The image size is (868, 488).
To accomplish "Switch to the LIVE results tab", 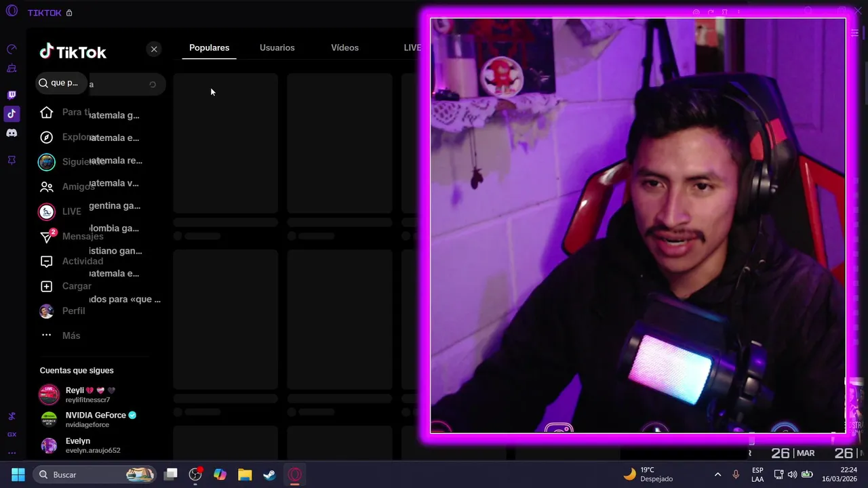I will [x=412, y=47].
